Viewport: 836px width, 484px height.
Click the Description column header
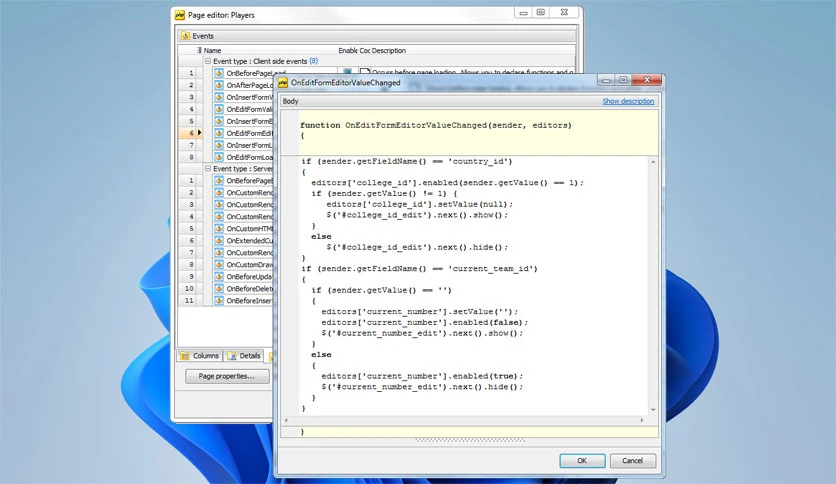tap(388, 51)
